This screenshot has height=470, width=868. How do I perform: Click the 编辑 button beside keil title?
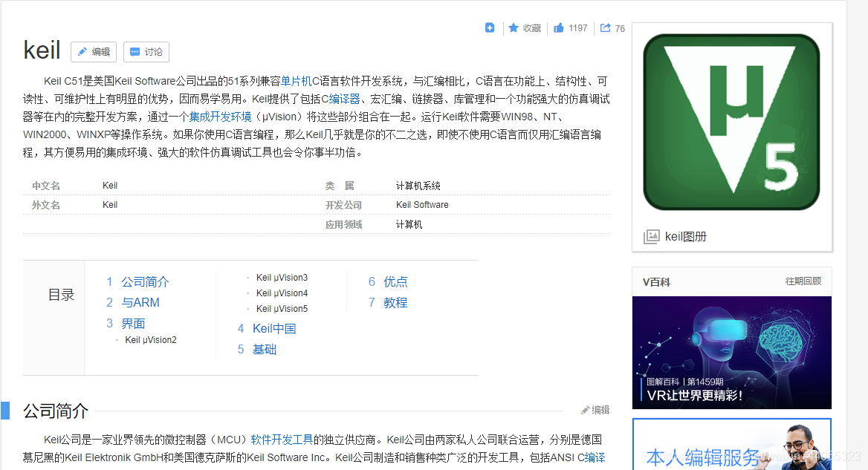click(x=94, y=52)
